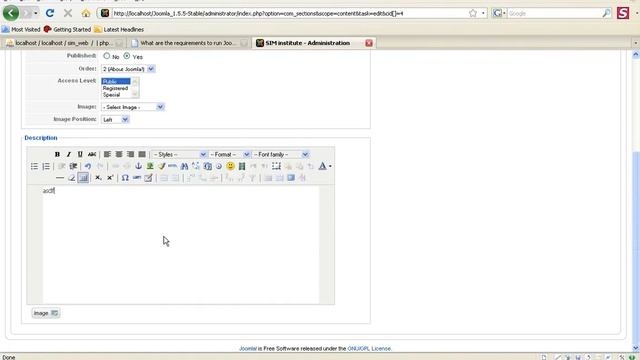The width and height of the screenshot is (640, 360).
Task: Click the Image button below editor
Action: coord(46,313)
